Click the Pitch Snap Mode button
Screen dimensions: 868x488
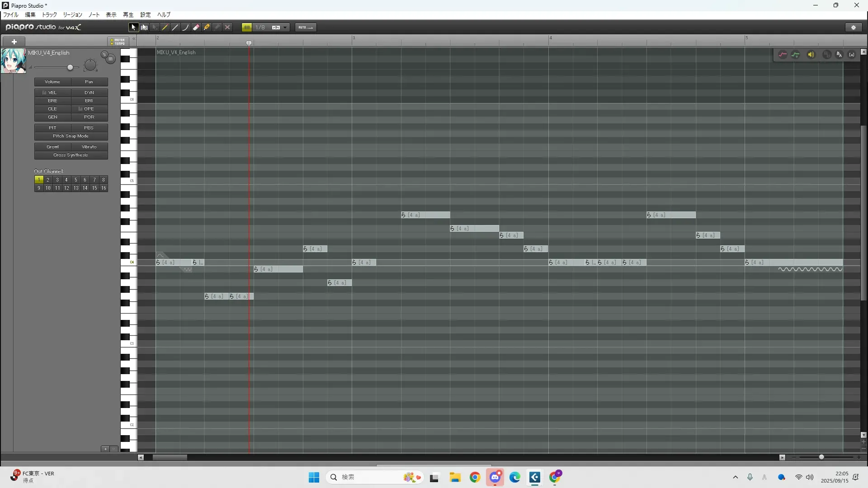pyautogui.click(x=71, y=136)
